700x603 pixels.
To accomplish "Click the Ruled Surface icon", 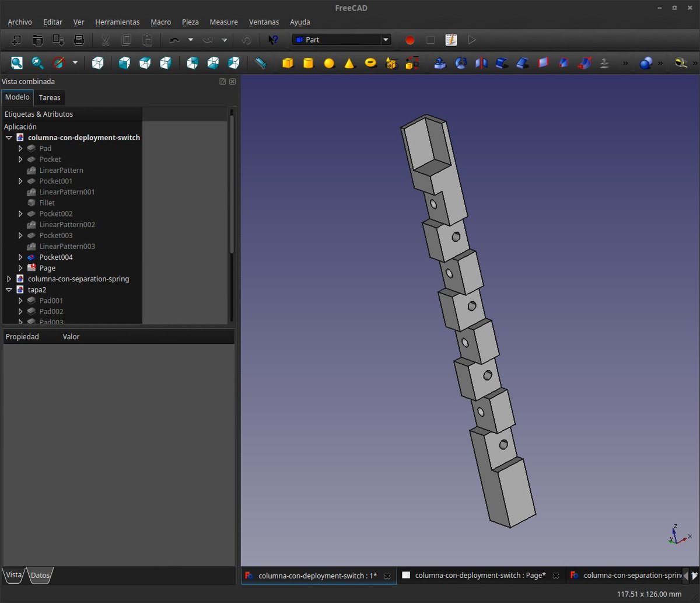I will (543, 62).
